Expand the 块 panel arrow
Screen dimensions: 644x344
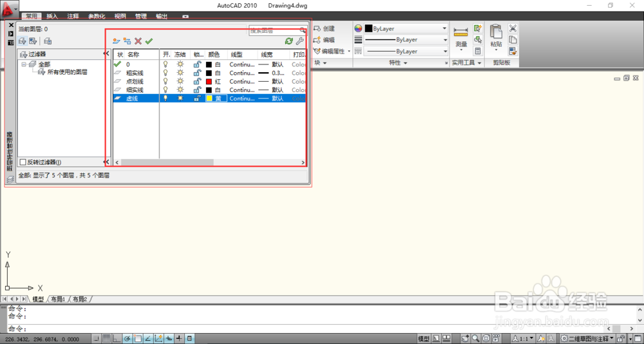coord(325,63)
